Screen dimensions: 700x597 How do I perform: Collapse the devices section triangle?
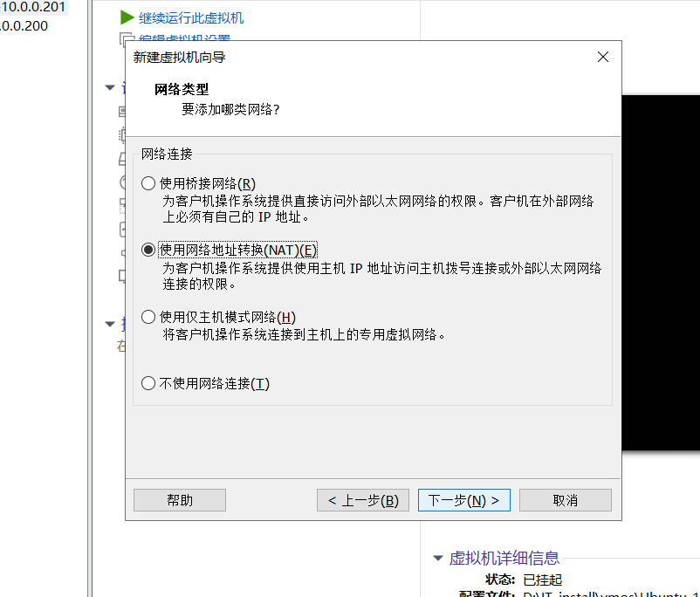pyautogui.click(x=110, y=87)
